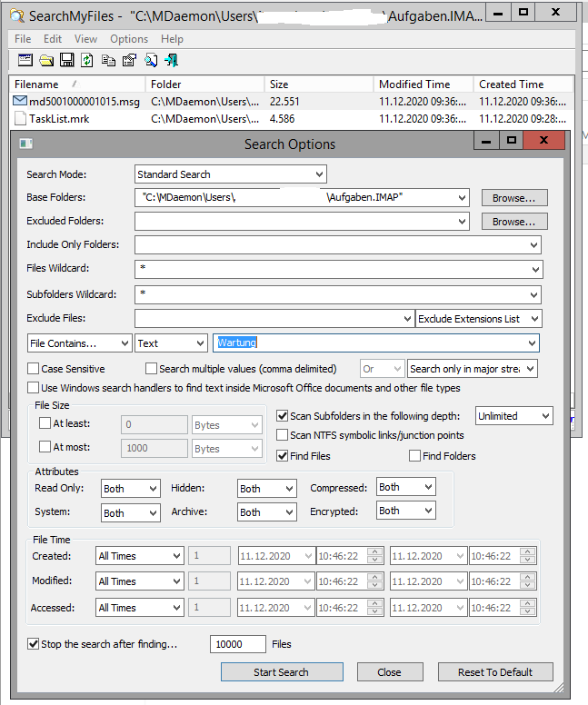Open the Read Only attribute dropdown

tap(130, 489)
